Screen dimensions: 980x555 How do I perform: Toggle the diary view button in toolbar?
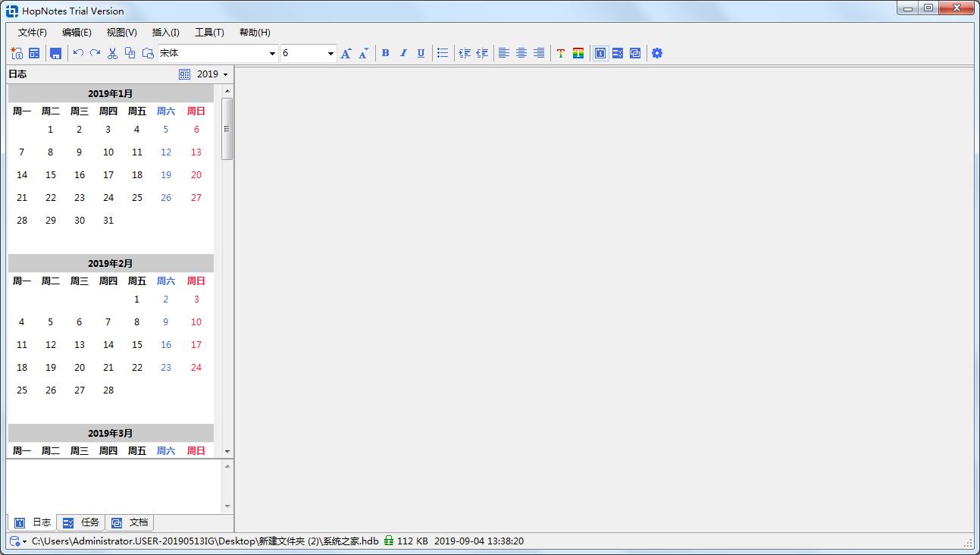600,53
